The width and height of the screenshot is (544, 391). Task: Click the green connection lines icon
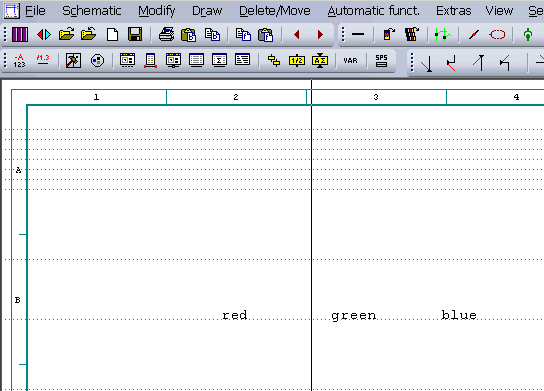(443, 35)
